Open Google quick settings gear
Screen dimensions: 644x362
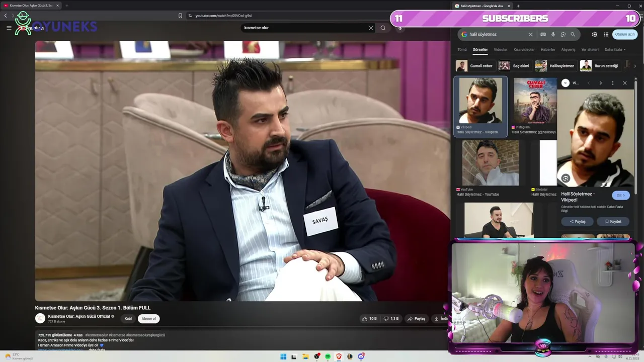tap(595, 34)
